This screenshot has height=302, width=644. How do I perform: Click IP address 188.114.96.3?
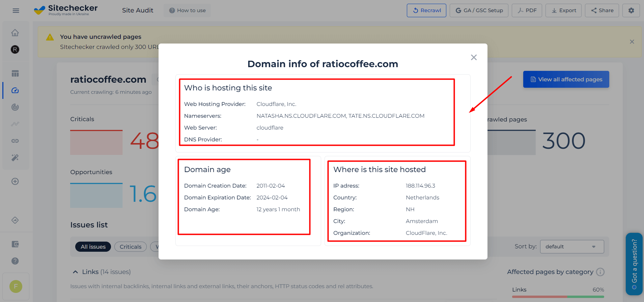click(420, 186)
